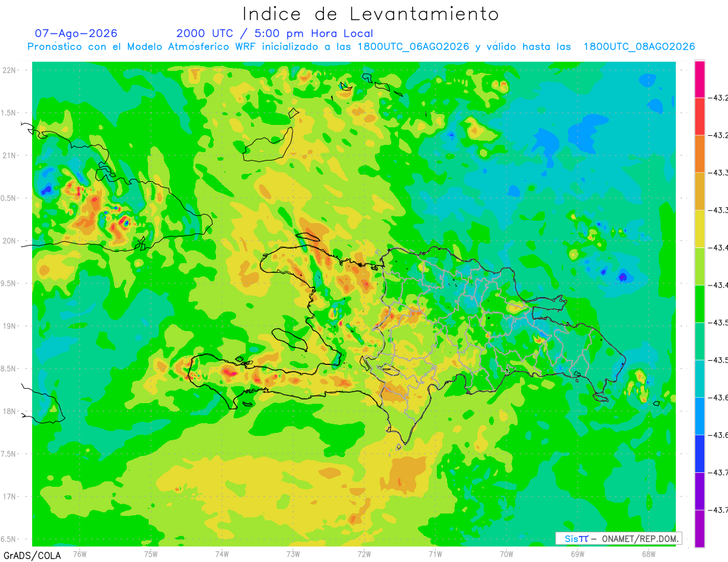Click the bottom purple legend swatch
Image resolution: width=728 pixels, height=562 pixels.
click(699, 528)
